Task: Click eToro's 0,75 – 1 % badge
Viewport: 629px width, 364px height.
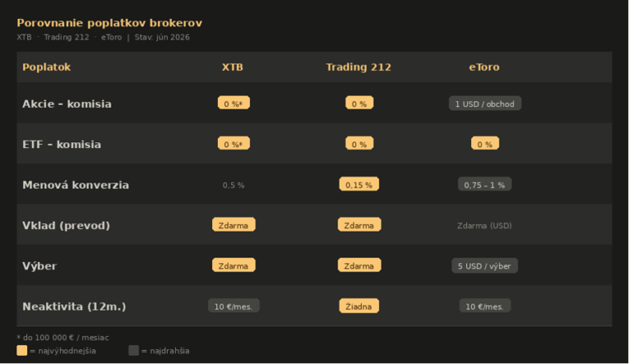Action: pos(484,185)
